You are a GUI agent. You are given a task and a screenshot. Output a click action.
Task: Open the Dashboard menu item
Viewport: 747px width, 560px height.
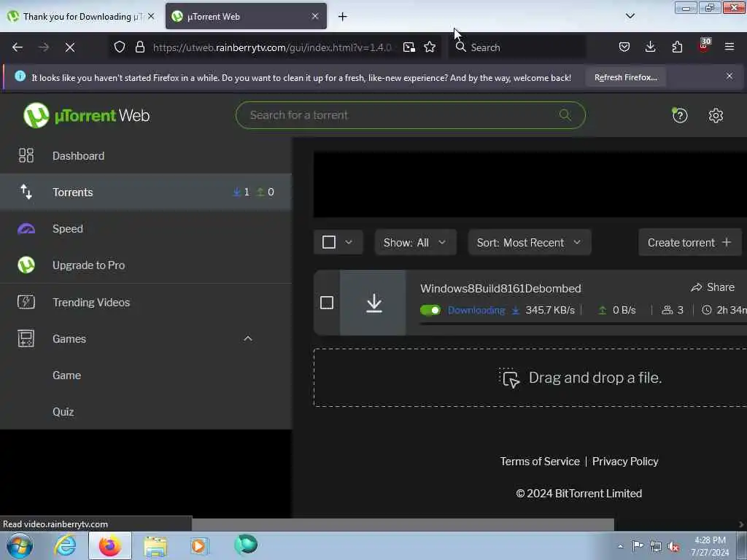[x=146, y=156]
